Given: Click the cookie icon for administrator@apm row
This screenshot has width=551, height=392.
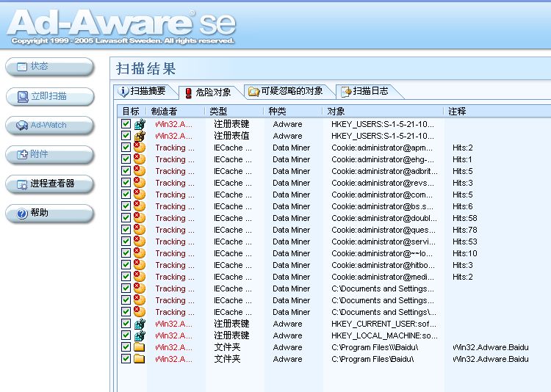Looking at the screenshot, I should click(x=140, y=148).
